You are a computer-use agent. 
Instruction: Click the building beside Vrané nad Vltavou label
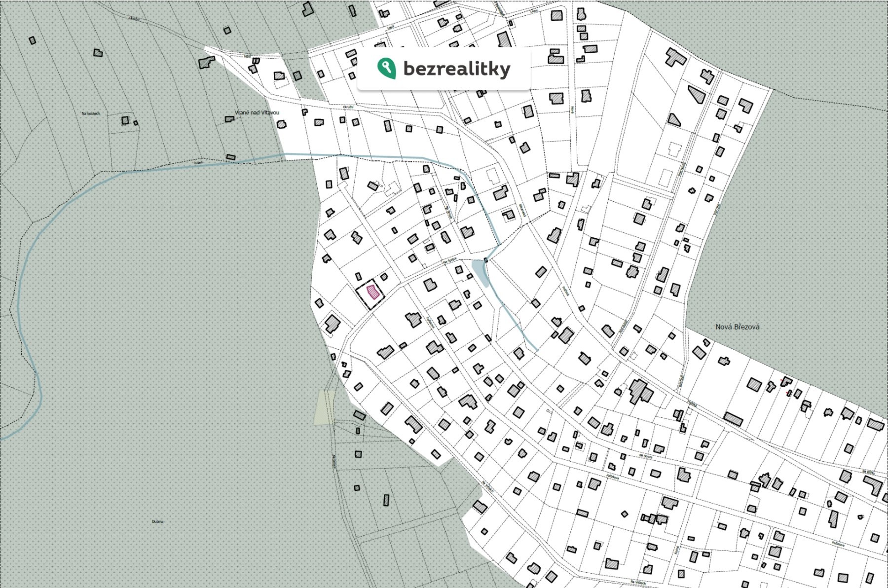tap(229, 119)
